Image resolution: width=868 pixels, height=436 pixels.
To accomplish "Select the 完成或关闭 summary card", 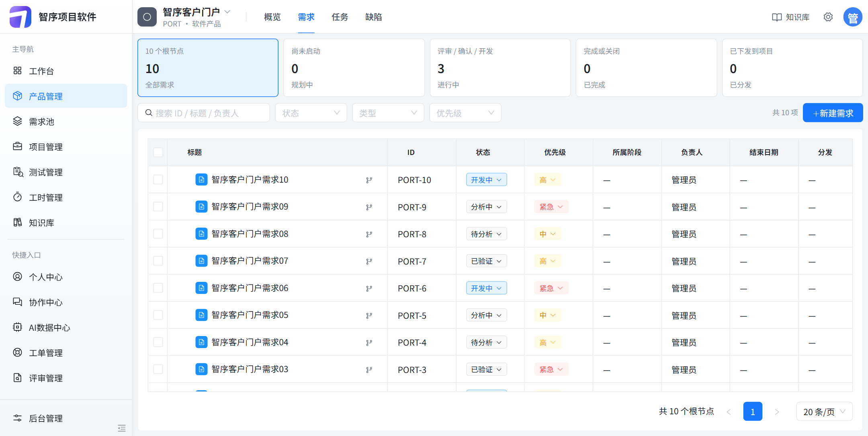I will [x=646, y=67].
